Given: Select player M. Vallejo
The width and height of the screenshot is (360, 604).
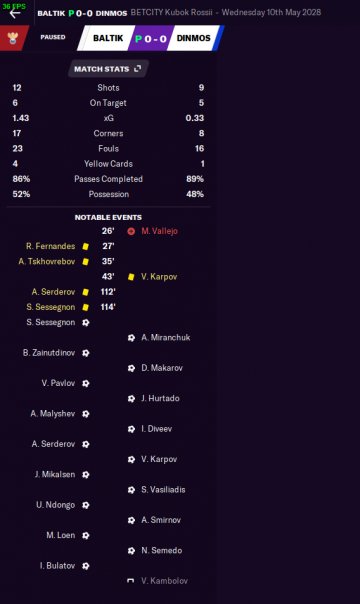Looking at the screenshot, I should 159,231.
